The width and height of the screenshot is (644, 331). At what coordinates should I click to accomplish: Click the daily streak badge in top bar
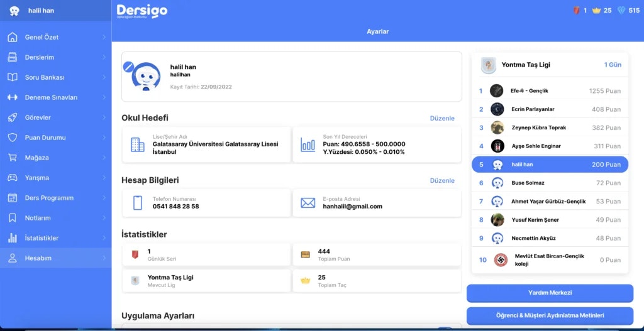[x=576, y=11]
